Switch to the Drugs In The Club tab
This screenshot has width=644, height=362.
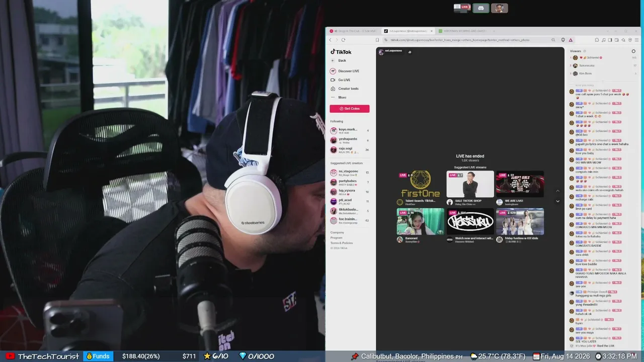click(355, 31)
